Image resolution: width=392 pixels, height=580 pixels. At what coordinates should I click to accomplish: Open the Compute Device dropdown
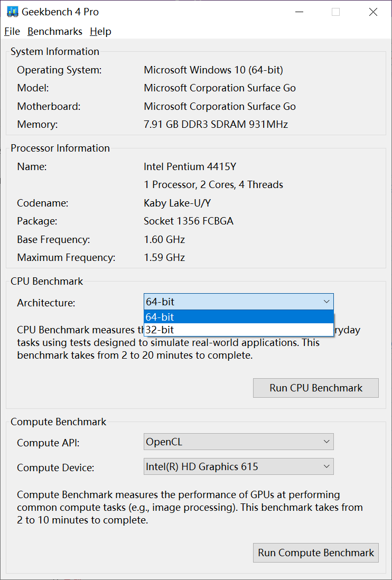pyautogui.click(x=239, y=466)
